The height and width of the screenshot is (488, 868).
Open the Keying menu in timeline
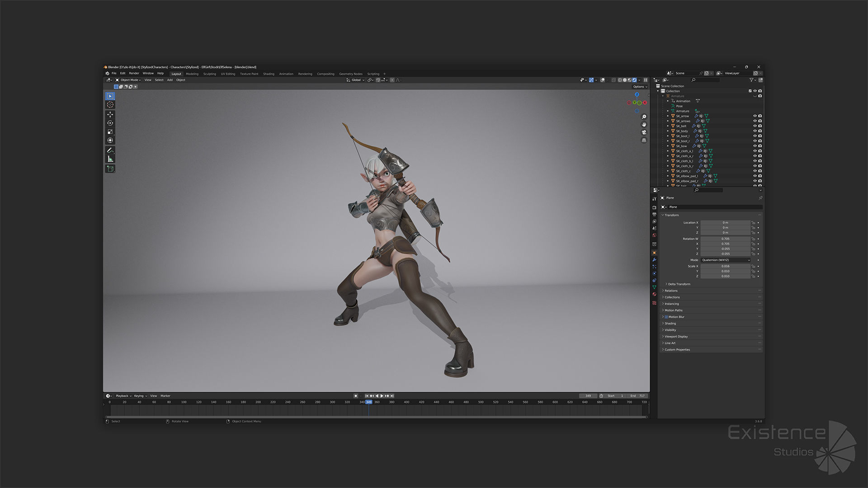140,396
